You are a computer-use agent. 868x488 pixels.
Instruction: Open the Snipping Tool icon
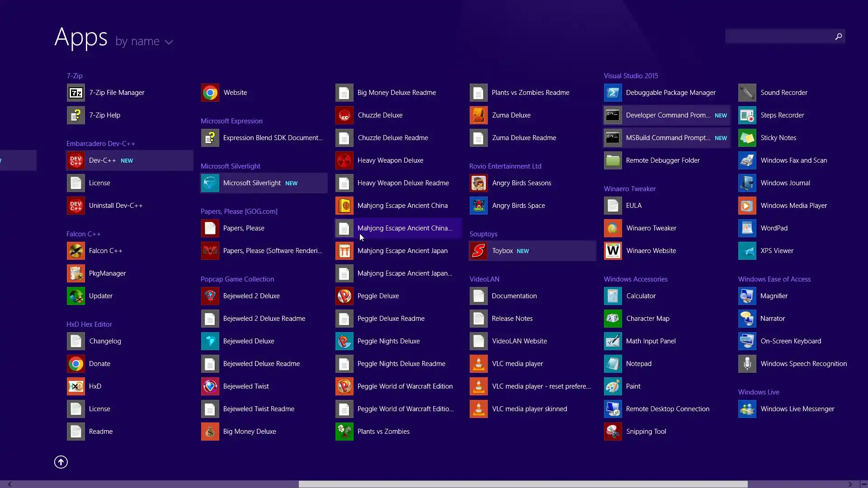point(613,432)
